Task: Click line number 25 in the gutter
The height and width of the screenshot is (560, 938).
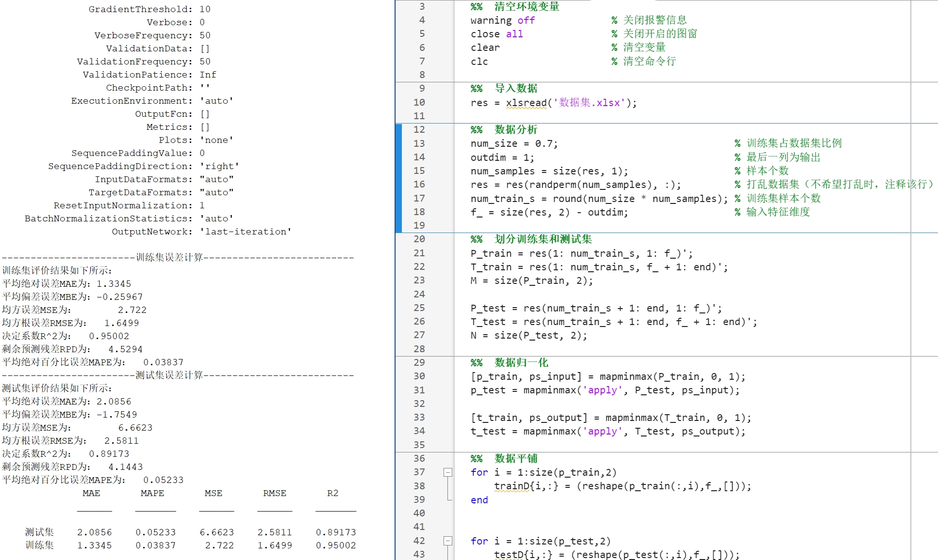Action: [420, 308]
